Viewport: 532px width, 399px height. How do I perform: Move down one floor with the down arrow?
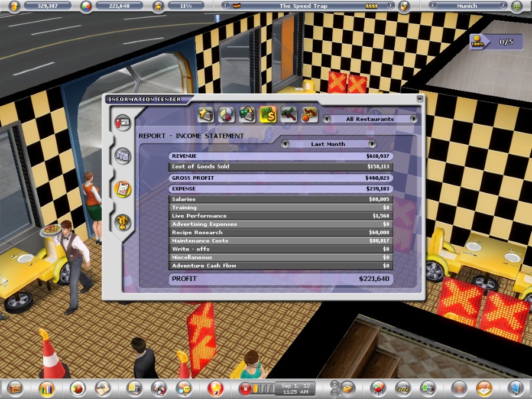coord(335,393)
